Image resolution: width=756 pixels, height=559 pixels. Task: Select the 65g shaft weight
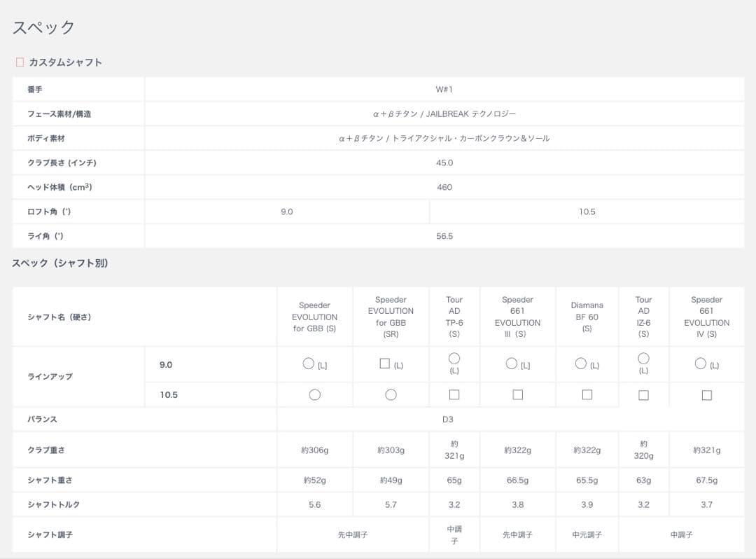pyautogui.click(x=454, y=481)
